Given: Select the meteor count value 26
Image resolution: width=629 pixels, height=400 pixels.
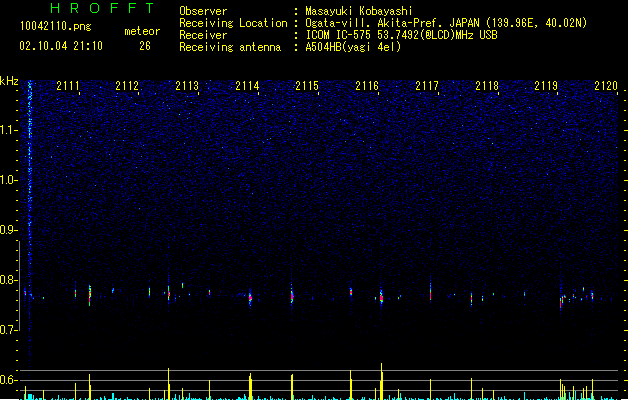Looking at the screenshot, I should (x=145, y=46).
